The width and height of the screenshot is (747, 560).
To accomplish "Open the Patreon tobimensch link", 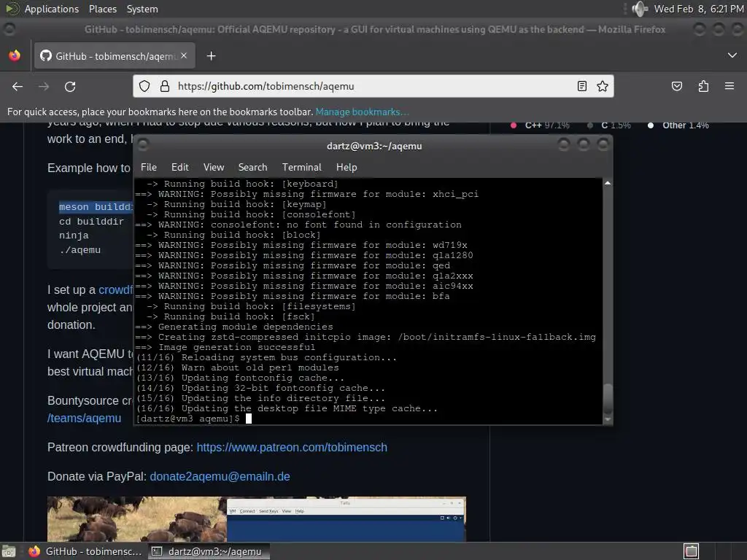I will (292, 447).
